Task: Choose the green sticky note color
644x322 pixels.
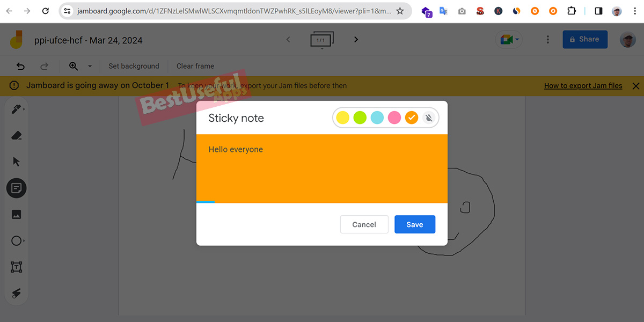Action: point(360,118)
